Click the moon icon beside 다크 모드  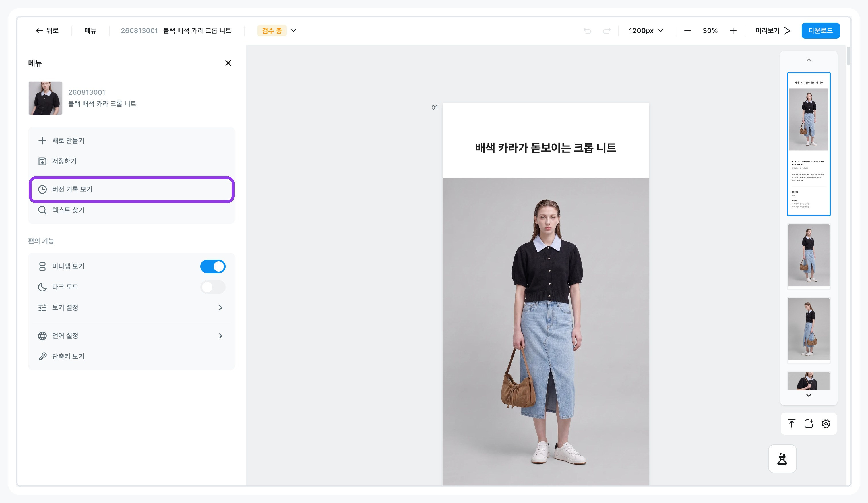coord(42,287)
